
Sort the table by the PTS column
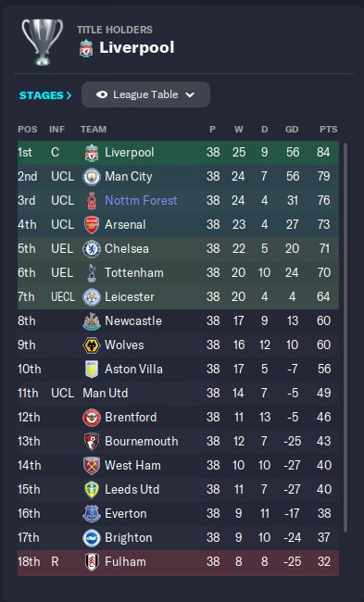coord(328,130)
